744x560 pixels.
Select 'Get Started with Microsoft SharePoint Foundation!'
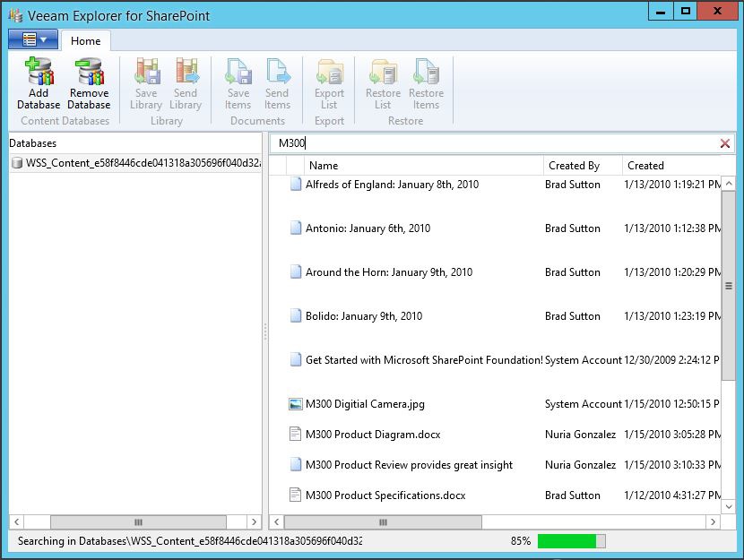[424, 360]
